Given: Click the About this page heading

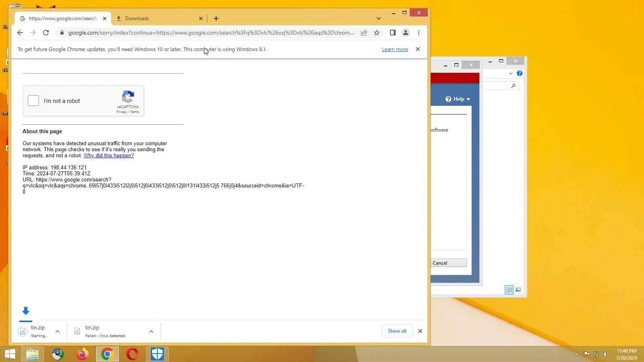Looking at the screenshot, I should pyautogui.click(x=42, y=132).
